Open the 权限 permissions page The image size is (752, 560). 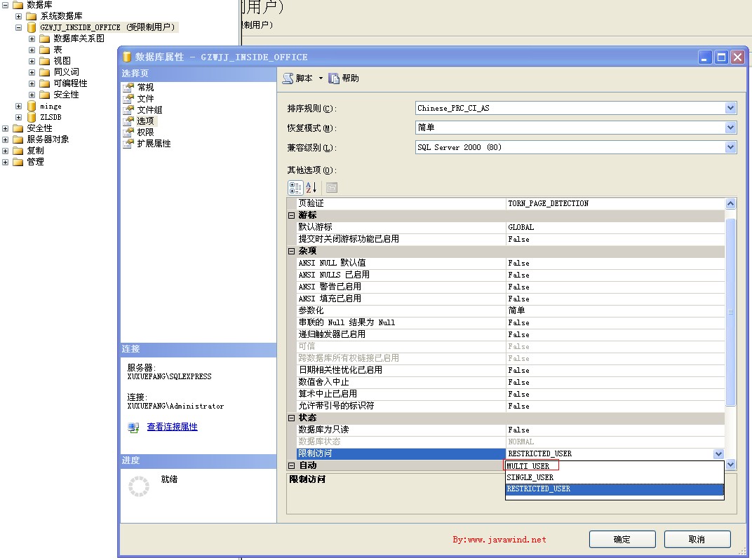pos(145,132)
